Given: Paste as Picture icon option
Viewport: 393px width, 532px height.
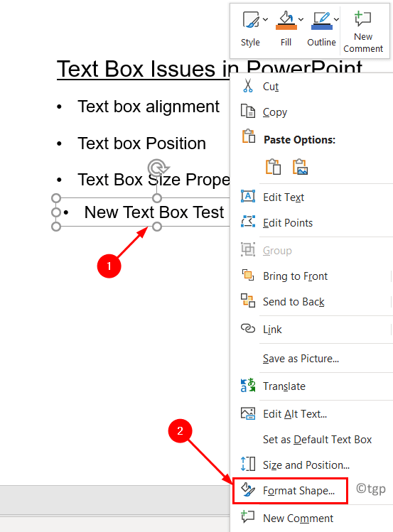Looking at the screenshot, I should pyautogui.click(x=301, y=167).
